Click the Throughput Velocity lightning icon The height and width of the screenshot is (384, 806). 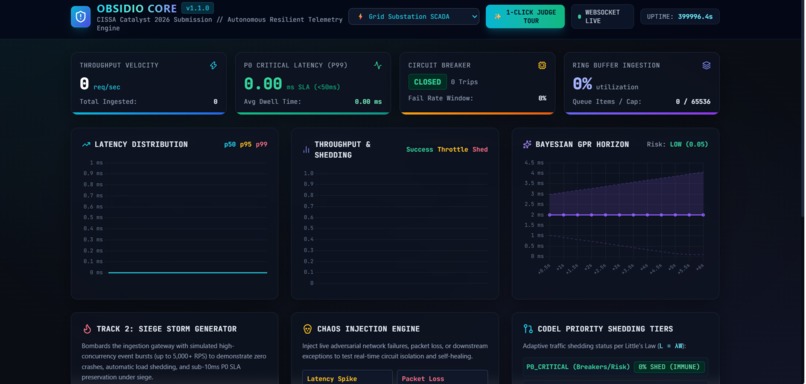point(213,65)
